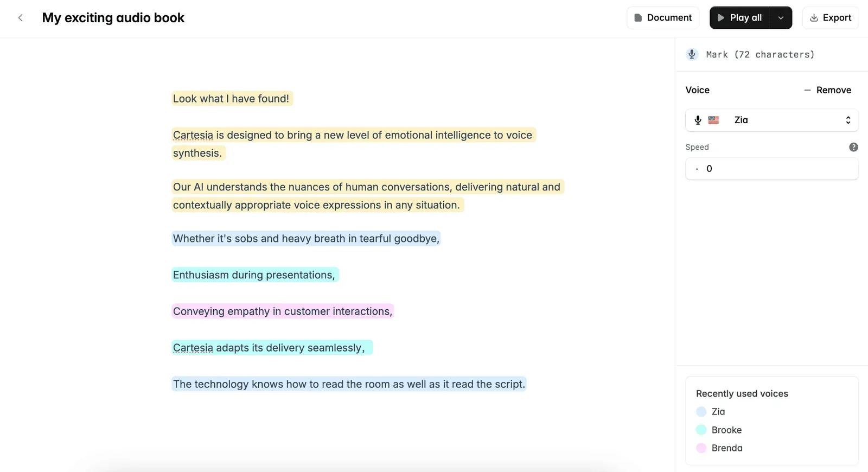Viewport: 868px width, 472px height.
Task: Click the minus icon next to Remove
Action: (807, 90)
